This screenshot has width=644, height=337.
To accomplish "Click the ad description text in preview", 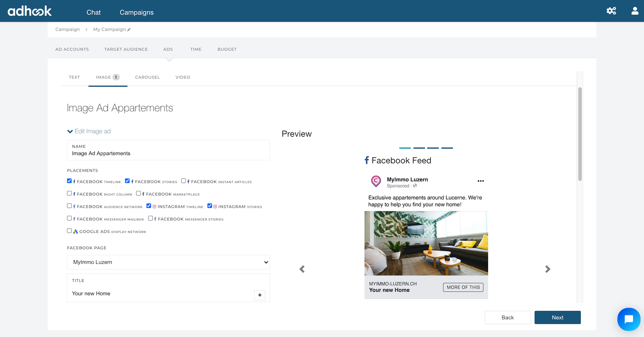I will click(425, 201).
